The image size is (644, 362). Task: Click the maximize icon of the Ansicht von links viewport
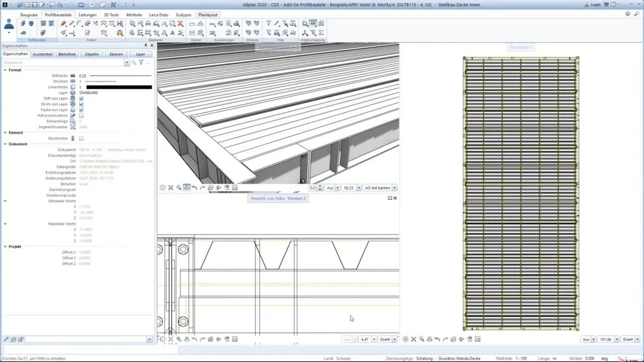[390, 198]
